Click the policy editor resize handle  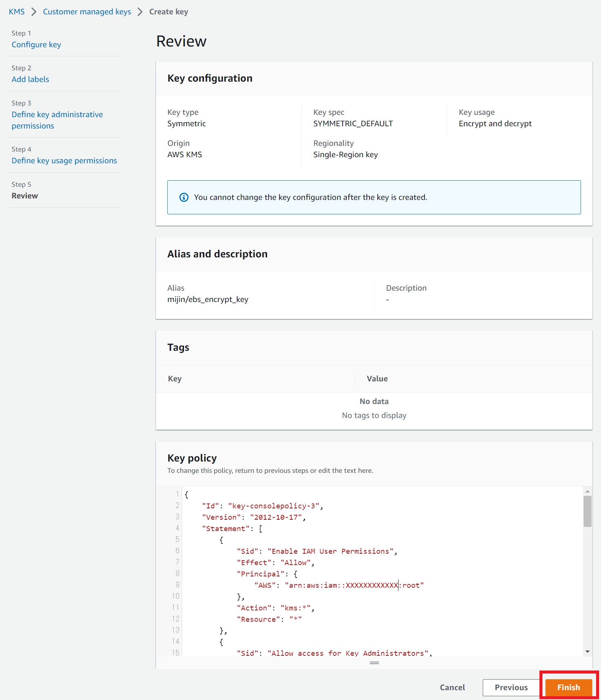[374, 663]
